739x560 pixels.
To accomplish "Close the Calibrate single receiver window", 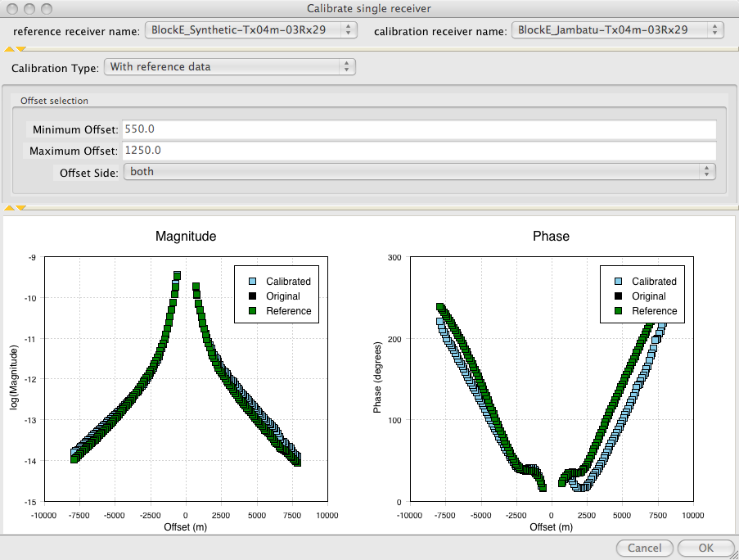I will (x=12, y=8).
